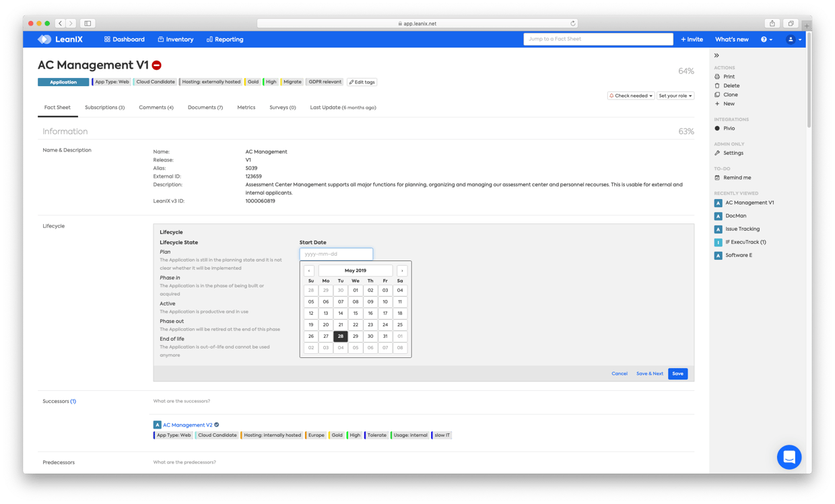Open the AC Management V2 successor link
The image size is (835, 504).
tap(189, 425)
